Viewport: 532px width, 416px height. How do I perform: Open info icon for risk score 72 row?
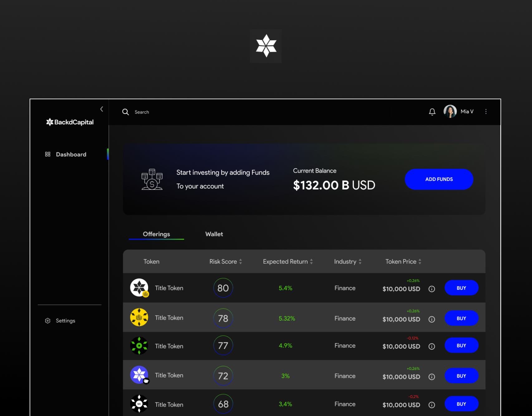432,377
